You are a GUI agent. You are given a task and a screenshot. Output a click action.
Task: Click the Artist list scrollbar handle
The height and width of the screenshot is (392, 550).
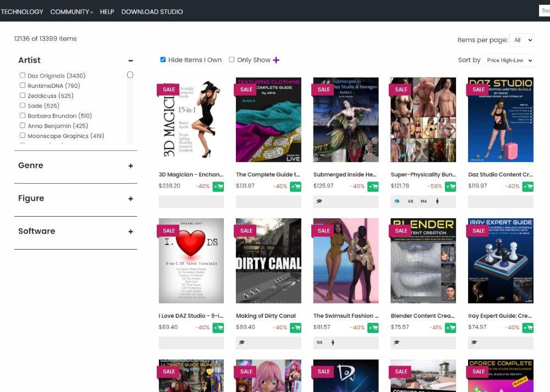[x=130, y=75]
